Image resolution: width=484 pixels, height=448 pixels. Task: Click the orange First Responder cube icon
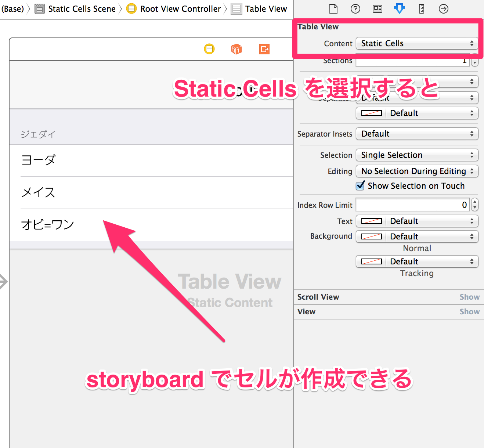[236, 49]
